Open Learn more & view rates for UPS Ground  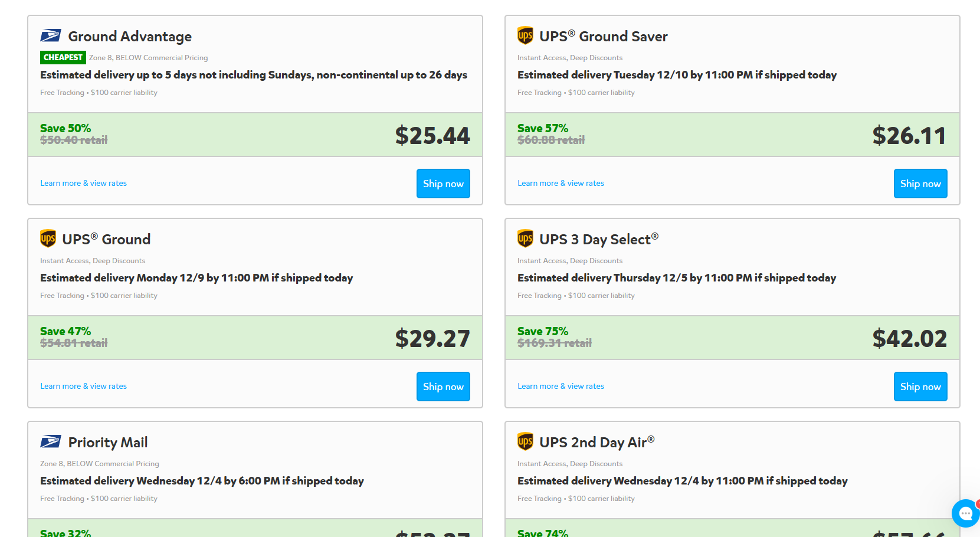click(x=83, y=387)
